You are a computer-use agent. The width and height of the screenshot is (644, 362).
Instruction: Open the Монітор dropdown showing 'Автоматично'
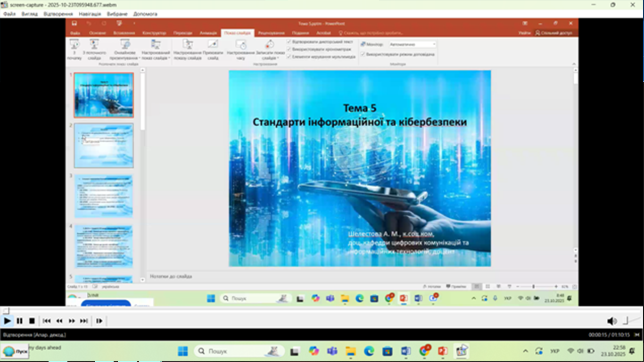413,44
